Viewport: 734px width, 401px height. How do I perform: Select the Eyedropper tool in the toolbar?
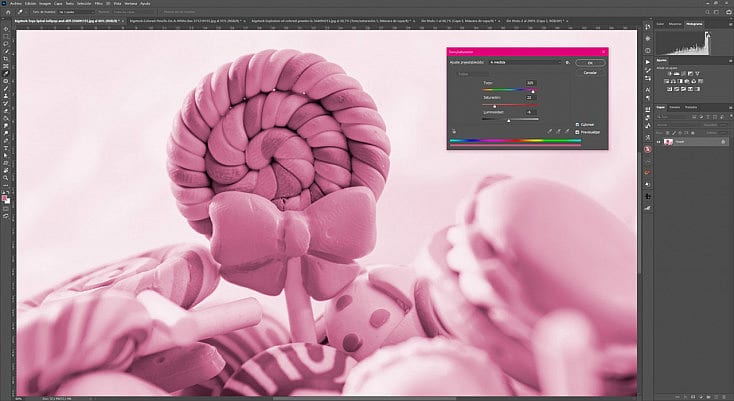(6, 73)
